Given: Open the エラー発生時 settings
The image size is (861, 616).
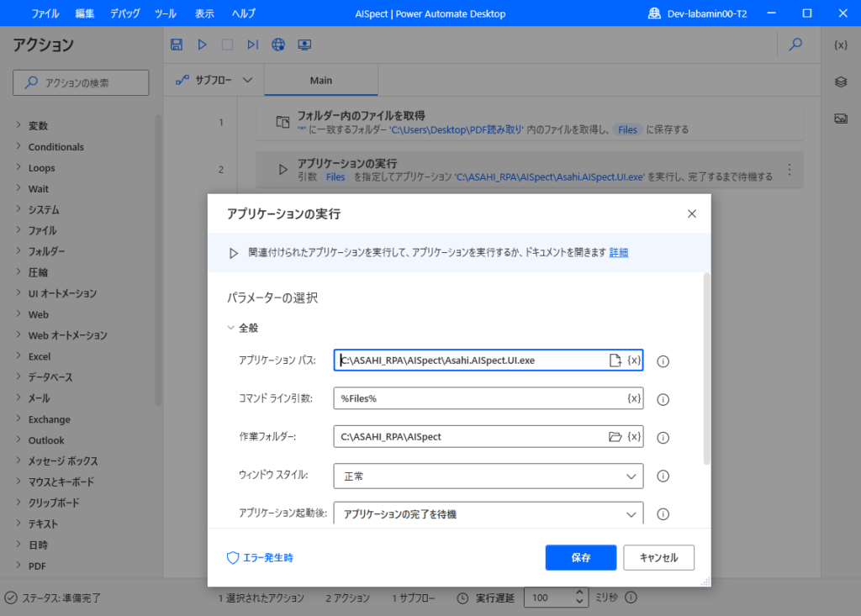Looking at the screenshot, I should [261, 558].
